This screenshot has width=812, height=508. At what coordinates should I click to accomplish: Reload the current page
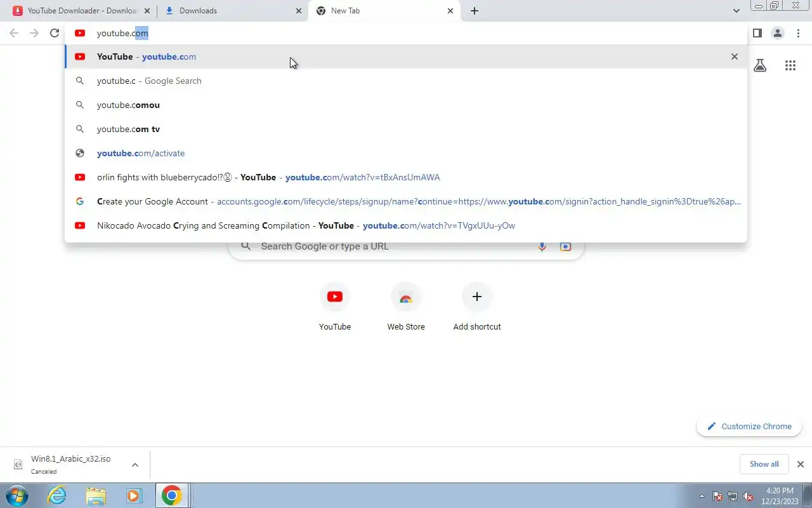tap(55, 33)
